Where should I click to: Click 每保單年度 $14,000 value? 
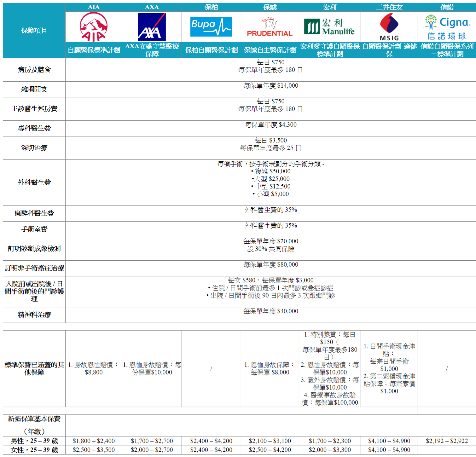click(x=271, y=85)
